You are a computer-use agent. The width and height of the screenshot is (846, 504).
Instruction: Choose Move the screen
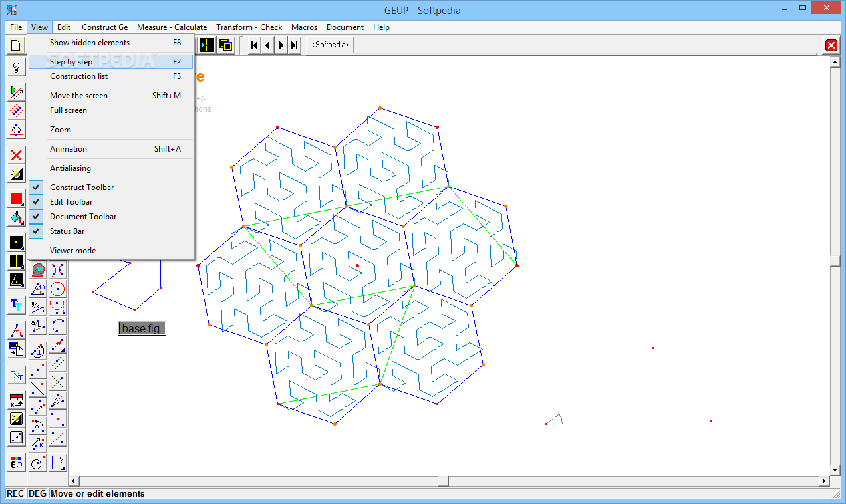111,96
